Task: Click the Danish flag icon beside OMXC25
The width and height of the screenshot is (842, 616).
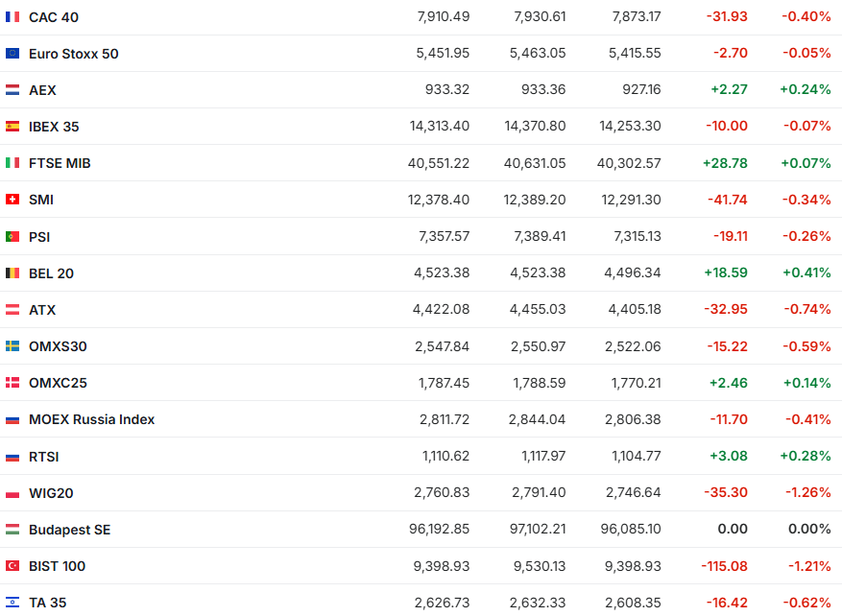Action: coord(12,383)
